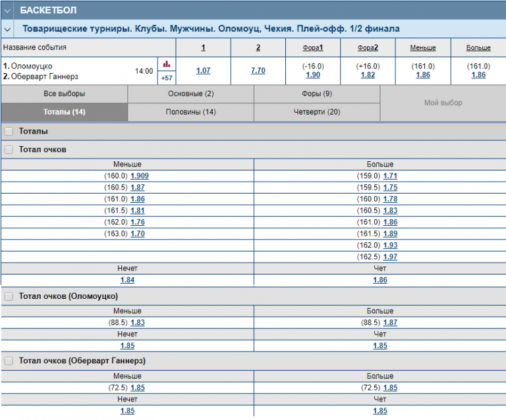
Task: Choose Меньше (160.0) odds 1.909
Action: tap(140, 176)
